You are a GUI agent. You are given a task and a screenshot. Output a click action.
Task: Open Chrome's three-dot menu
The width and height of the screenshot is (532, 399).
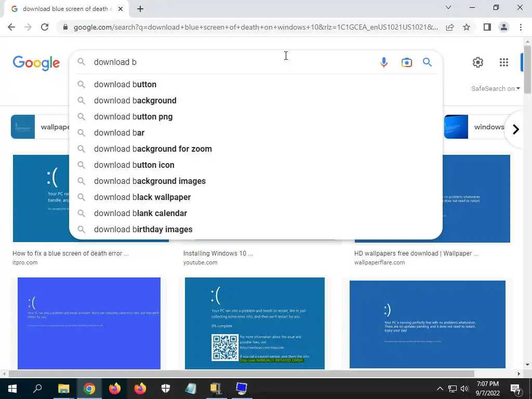point(521,27)
